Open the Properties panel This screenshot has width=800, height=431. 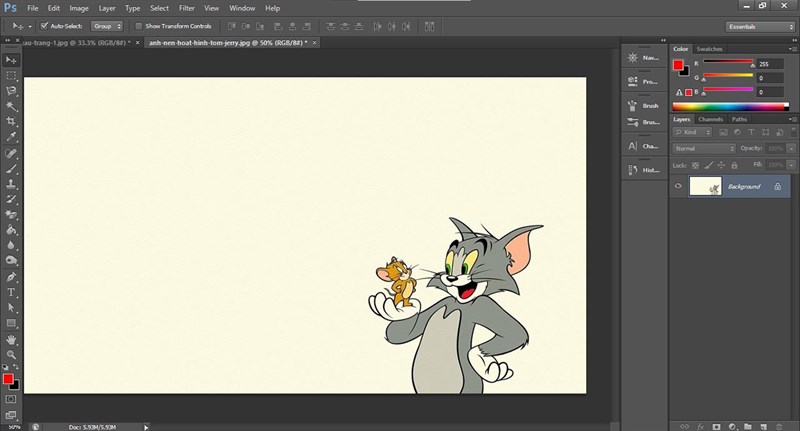click(x=644, y=82)
